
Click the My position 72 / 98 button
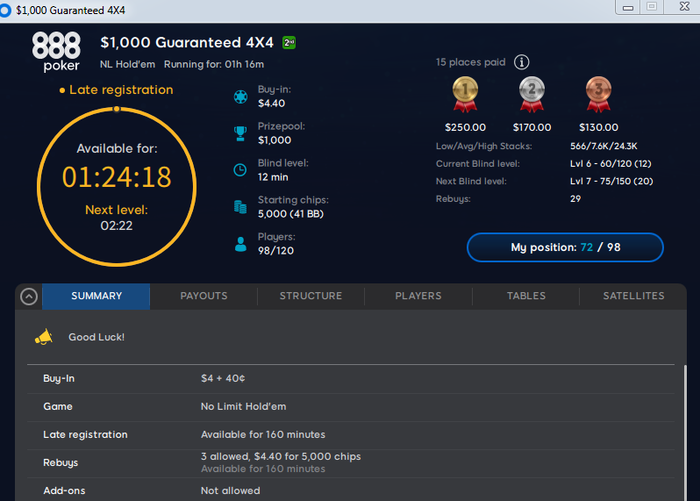565,247
